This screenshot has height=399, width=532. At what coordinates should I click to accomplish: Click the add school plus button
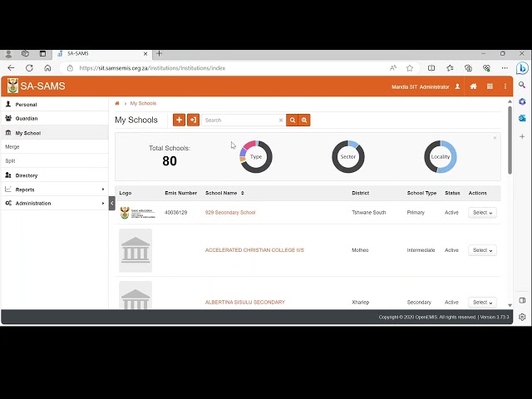point(180,120)
